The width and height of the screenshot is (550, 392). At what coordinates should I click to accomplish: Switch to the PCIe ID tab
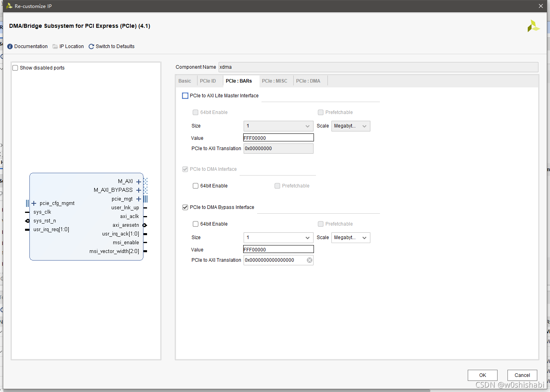[208, 81]
